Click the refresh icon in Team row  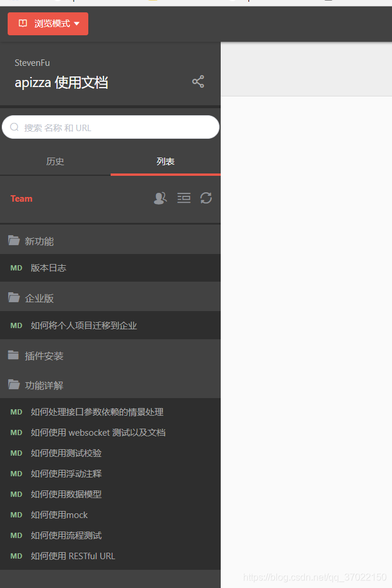click(206, 198)
